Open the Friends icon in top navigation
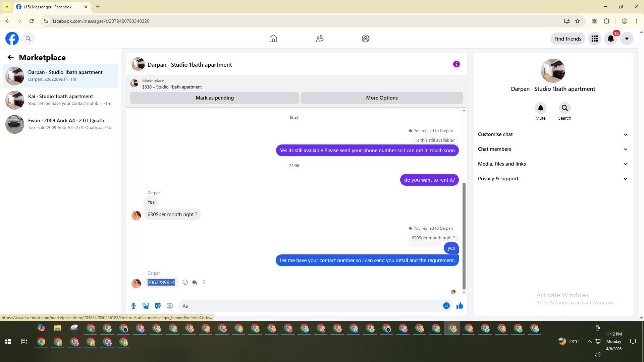Viewport: 644px width, 362px height. pyautogui.click(x=320, y=39)
